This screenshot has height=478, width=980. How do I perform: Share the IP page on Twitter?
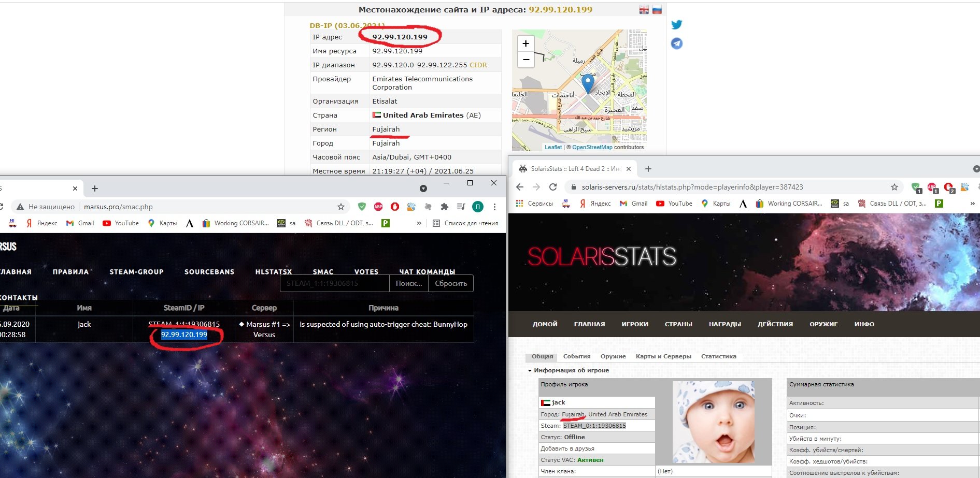676,25
